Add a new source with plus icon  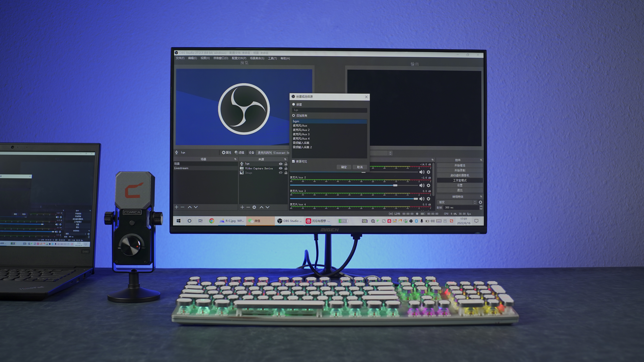(x=242, y=207)
